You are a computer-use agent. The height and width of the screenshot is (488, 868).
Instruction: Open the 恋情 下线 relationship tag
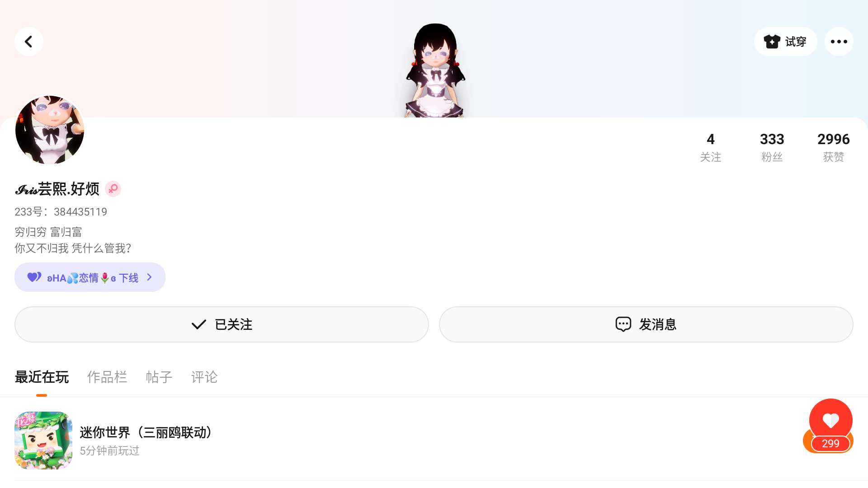(x=90, y=277)
